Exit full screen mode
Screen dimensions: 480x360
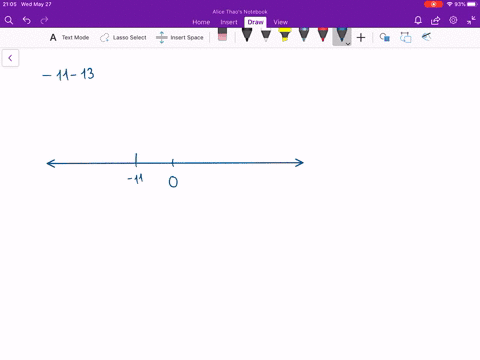(x=471, y=20)
